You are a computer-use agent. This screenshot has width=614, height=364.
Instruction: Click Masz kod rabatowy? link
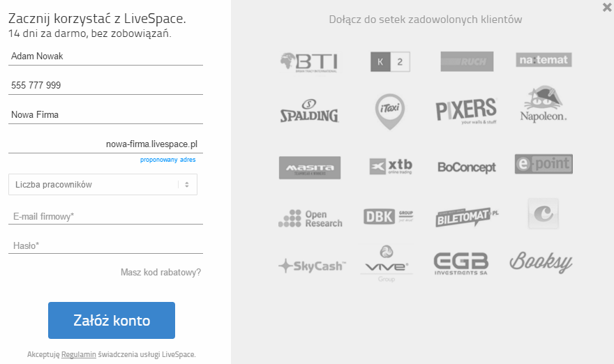coord(160,272)
